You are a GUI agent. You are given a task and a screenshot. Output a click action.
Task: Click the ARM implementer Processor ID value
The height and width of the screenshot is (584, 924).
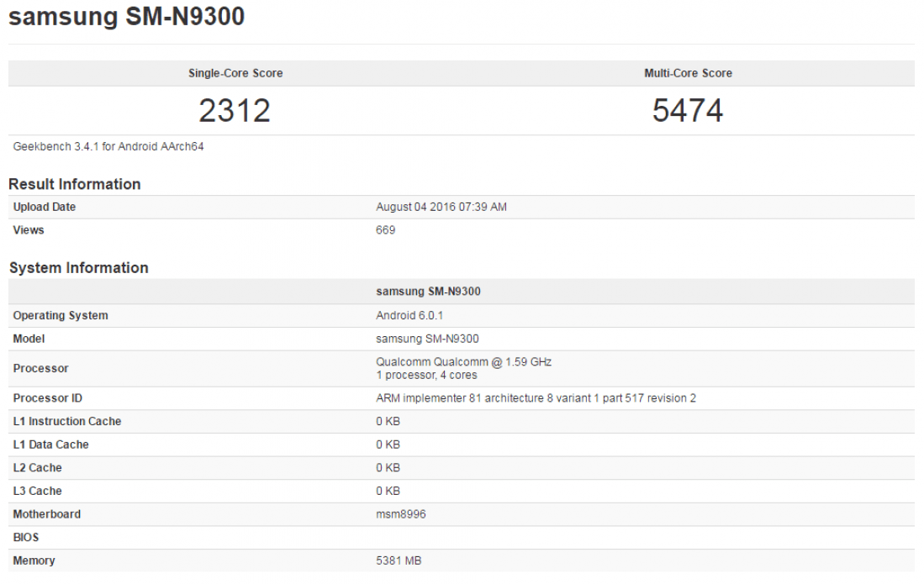point(536,398)
